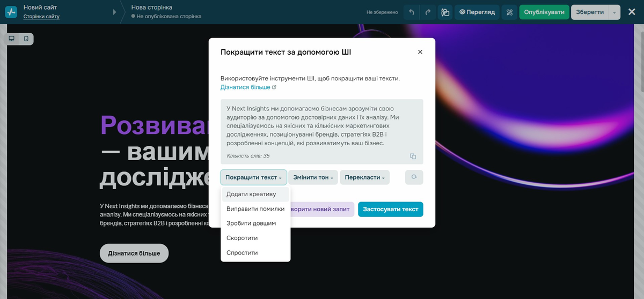This screenshot has height=299, width=644.
Task: Open the templates icon next to redo
Action: [445, 12]
